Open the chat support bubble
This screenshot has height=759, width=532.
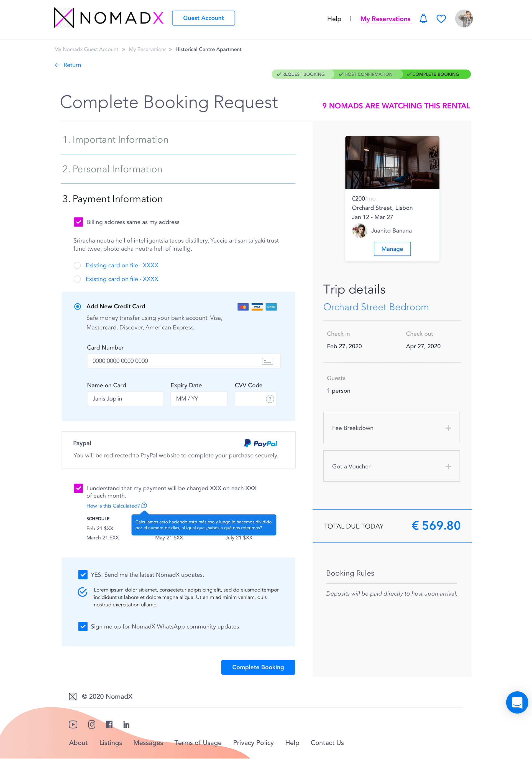coord(517,702)
